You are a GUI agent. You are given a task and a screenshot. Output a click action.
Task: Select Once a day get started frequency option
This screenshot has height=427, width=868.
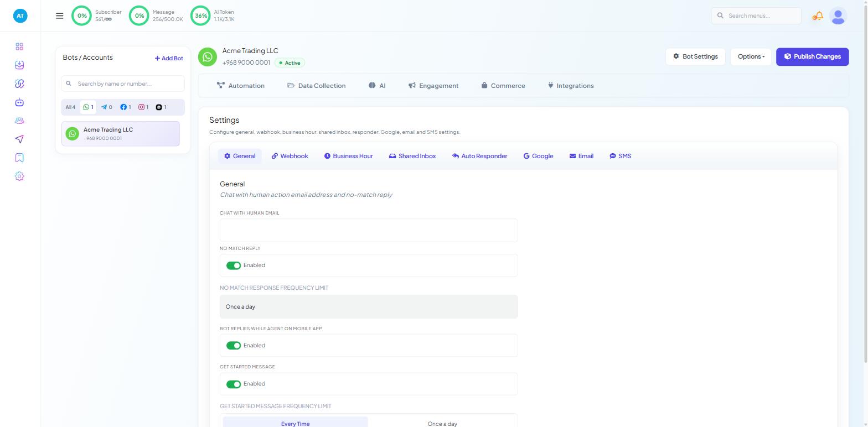442,423
